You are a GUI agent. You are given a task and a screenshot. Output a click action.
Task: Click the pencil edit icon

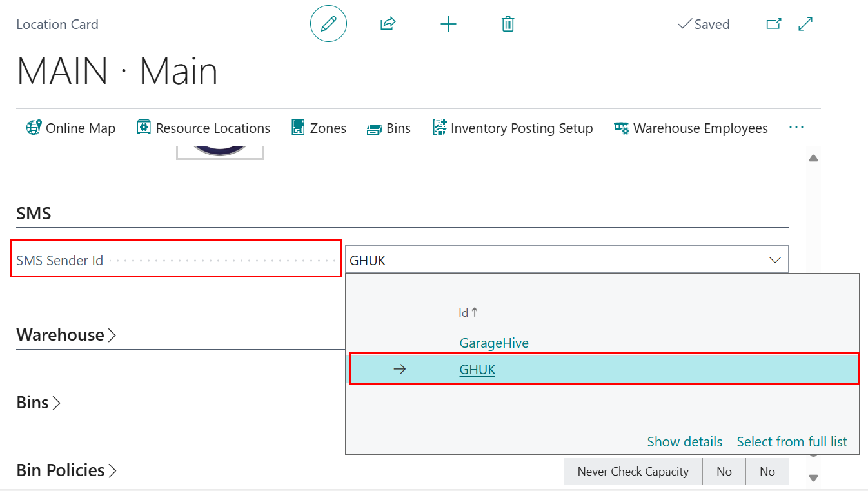328,25
